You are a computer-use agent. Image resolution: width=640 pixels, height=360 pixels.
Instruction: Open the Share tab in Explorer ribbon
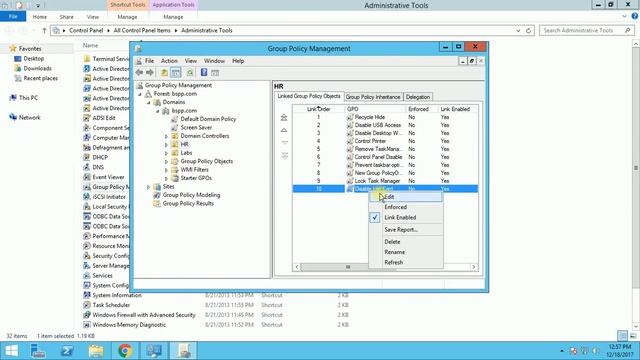[x=67, y=17]
